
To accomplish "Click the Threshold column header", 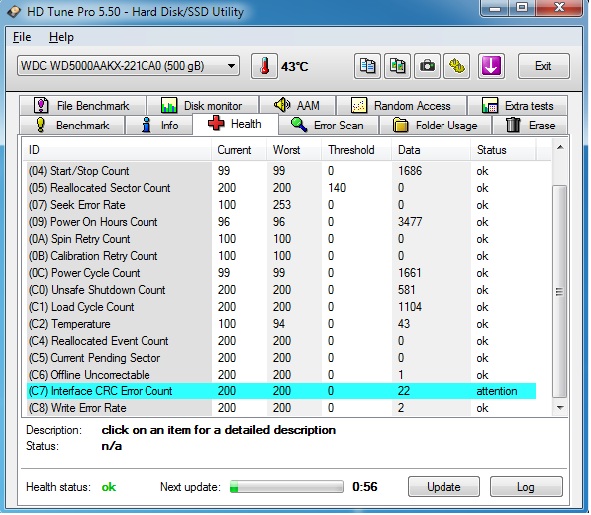I will pos(357,150).
